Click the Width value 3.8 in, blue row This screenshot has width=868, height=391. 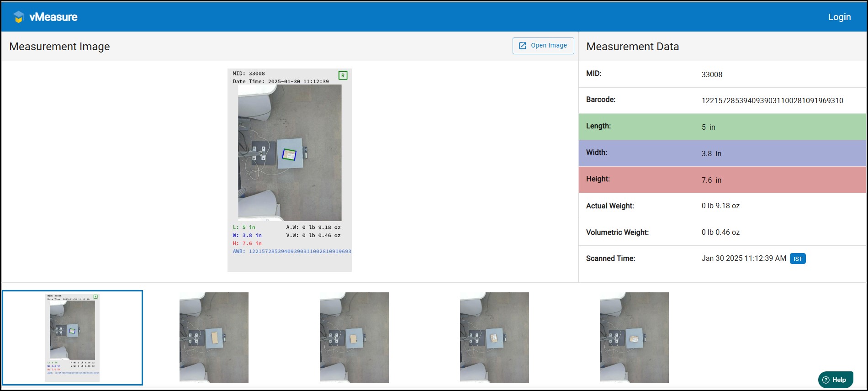[711, 153]
